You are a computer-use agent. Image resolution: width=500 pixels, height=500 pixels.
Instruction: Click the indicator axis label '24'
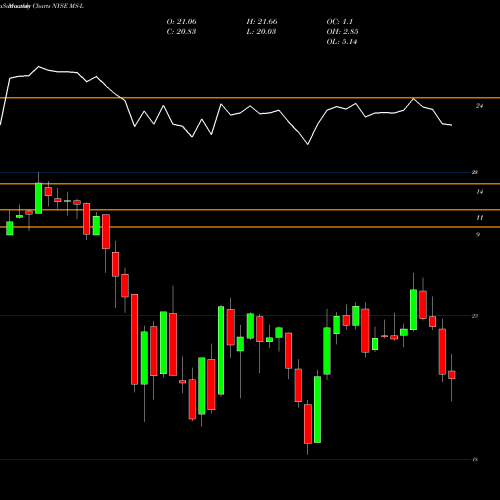(479, 106)
